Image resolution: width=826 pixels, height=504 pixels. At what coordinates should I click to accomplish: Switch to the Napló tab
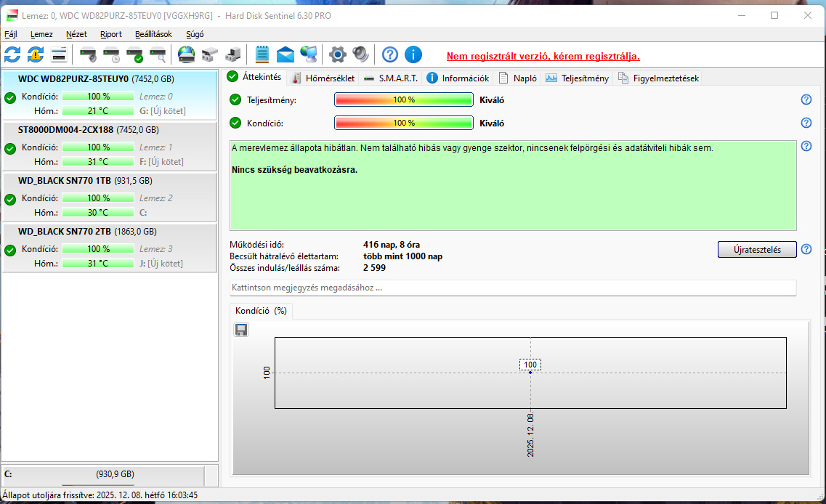pyautogui.click(x=518, y=78)
